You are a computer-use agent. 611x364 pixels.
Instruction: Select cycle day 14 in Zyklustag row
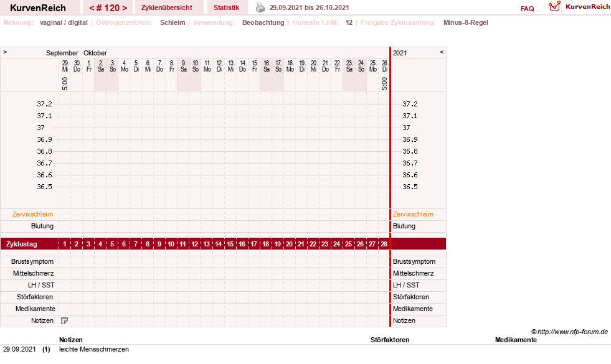(x=218, y=244)
